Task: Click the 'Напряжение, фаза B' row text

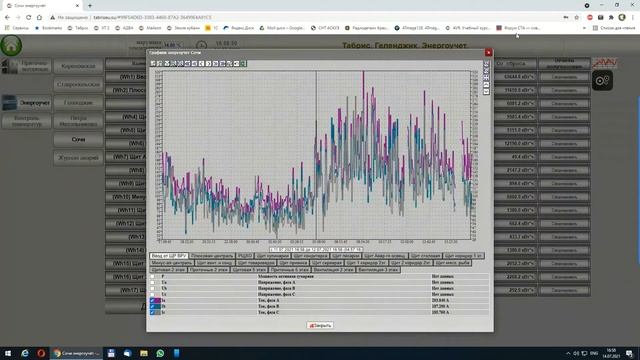Action: pyautogui.click(x=276, y=288)
